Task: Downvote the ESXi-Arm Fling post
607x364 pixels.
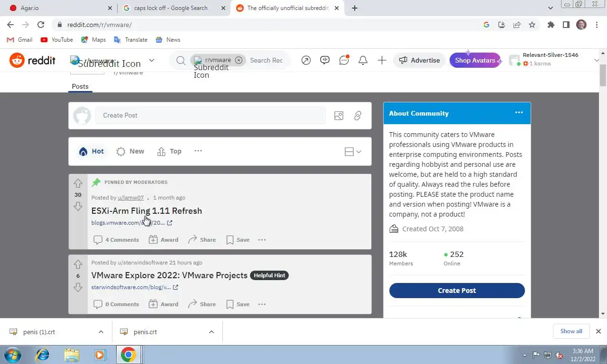Action: pos(78,206)
